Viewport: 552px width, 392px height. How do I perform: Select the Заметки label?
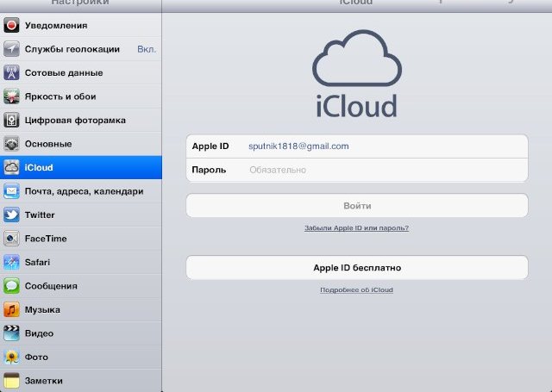[x=44, y=381]
